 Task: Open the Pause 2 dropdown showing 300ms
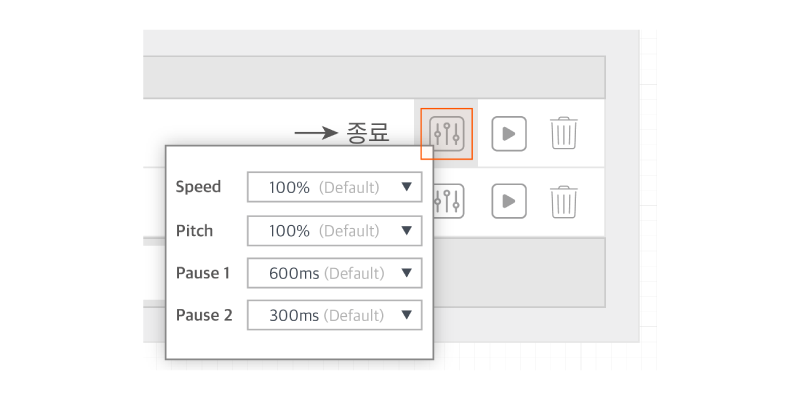coord(334,315)
